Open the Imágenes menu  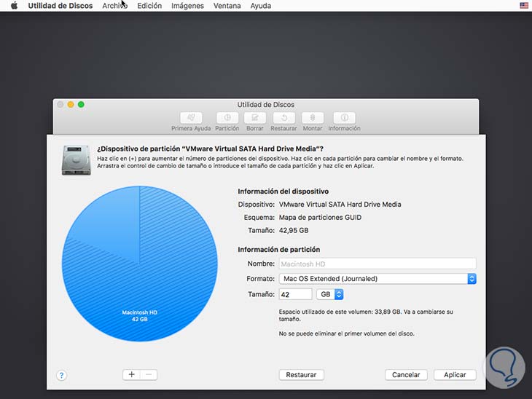click(x=187, y=6)
